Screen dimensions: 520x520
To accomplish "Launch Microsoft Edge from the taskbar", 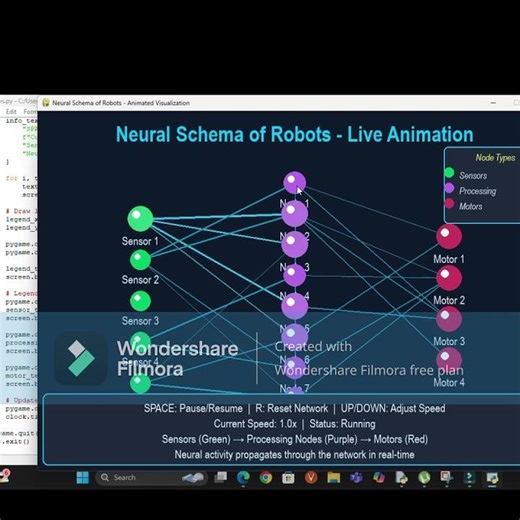I will click(243, 478).
